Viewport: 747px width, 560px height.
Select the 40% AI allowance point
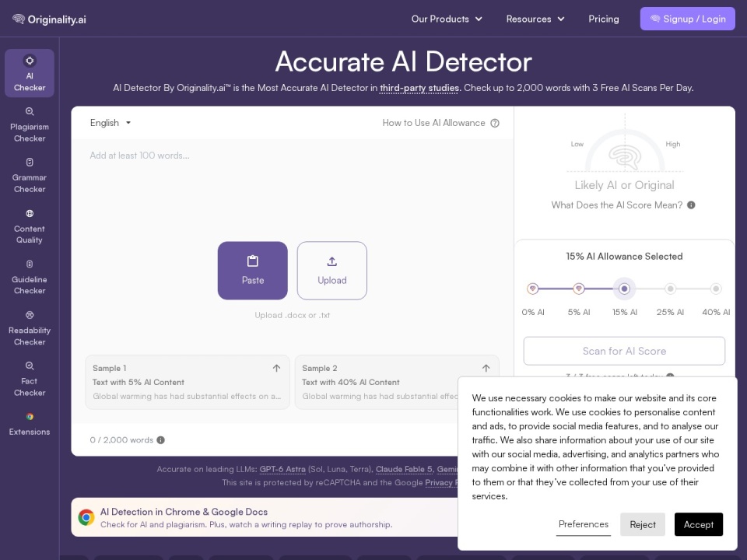tap(716, 289)
